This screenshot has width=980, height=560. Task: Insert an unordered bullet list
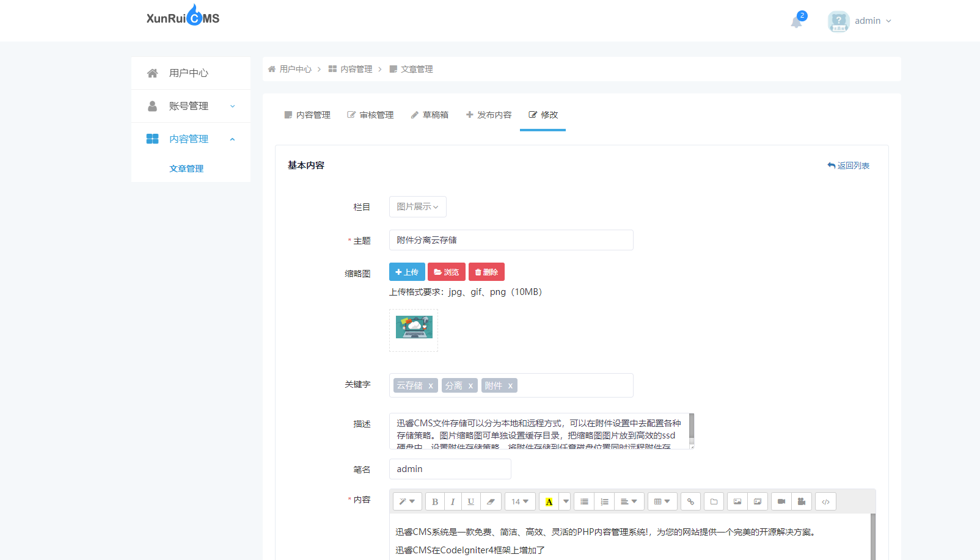584,501
